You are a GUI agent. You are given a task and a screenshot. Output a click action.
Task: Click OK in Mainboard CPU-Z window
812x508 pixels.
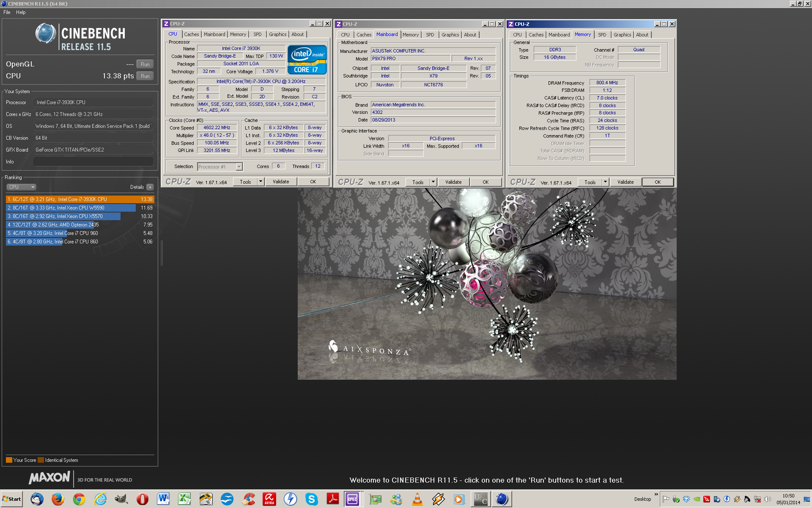tap(486, 182)
